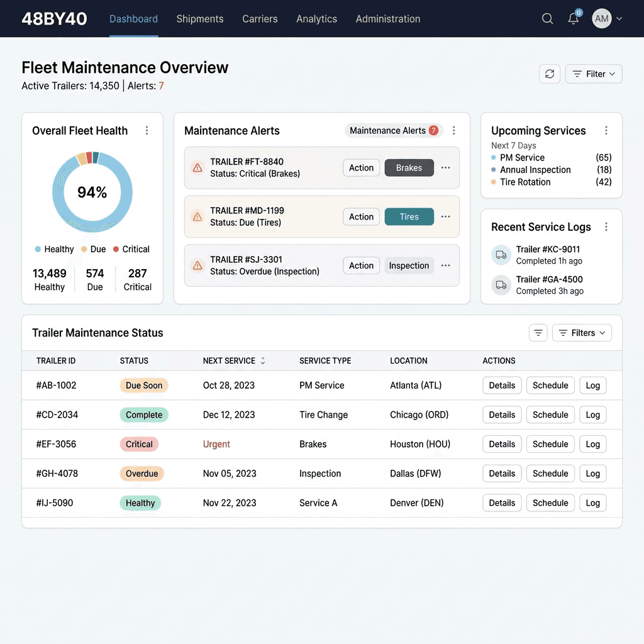Open the search icon in top bar
The image size is (644, 644).
[547, 18]
